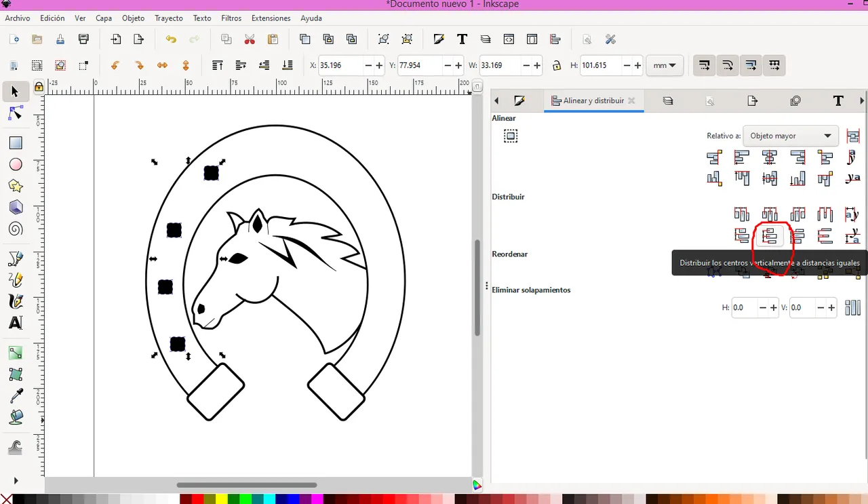This screenshot has width=868, height=504.
Task: Choose the Star and polygon tool
Action: (x=15, y=186)
